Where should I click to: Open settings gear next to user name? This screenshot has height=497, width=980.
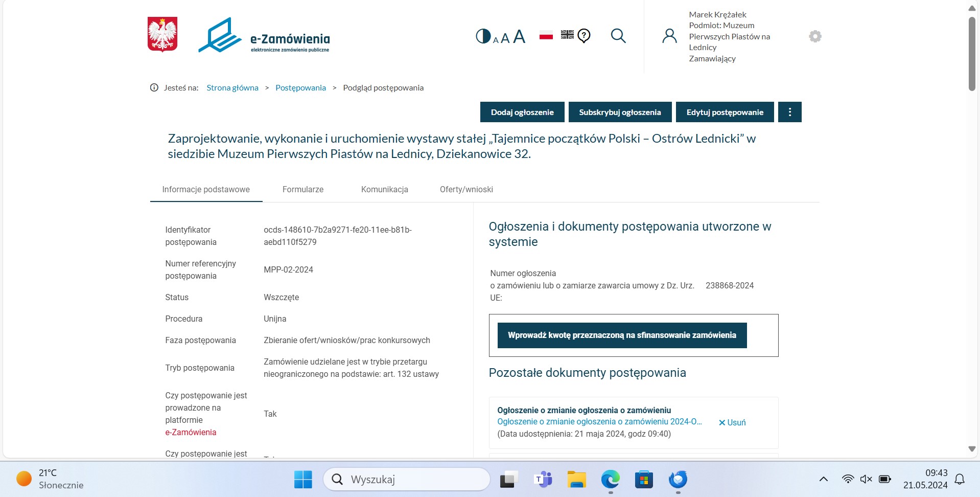click(815, 36)
